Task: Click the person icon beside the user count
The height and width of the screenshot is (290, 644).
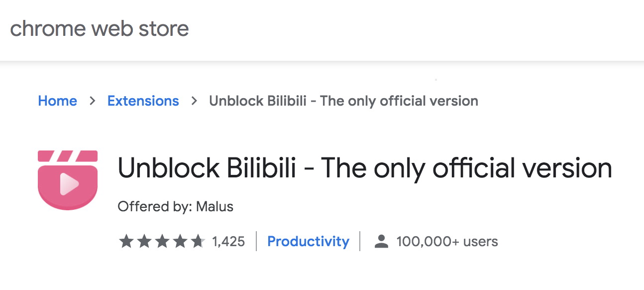Action: (381, 242)
